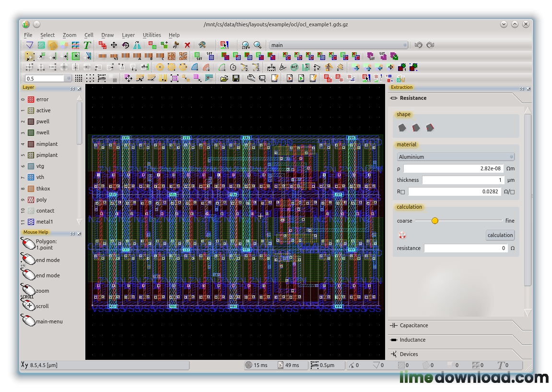Enable the R checkbox in the Resistance panel
The width and height of the screenshot is (552, 392).
[403, 191]
